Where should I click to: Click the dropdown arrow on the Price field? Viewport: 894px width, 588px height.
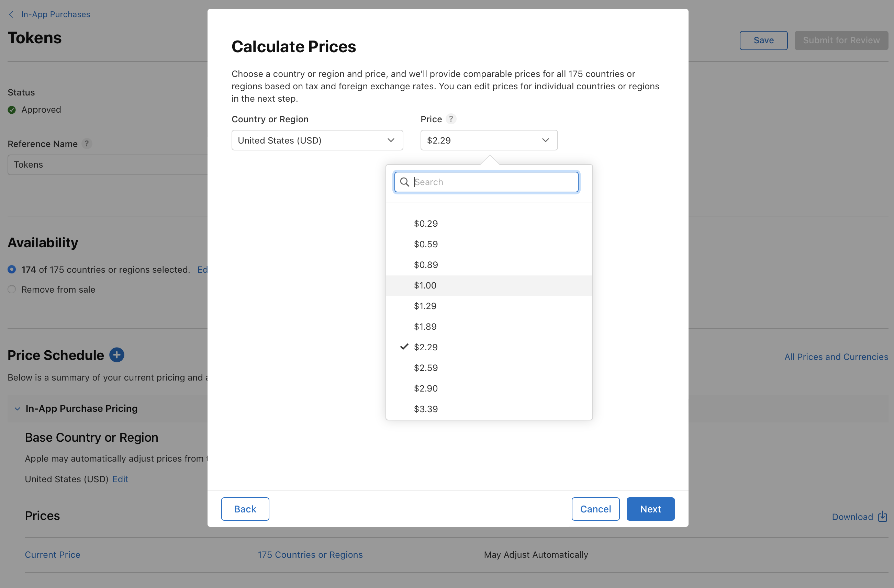point(545,140)
